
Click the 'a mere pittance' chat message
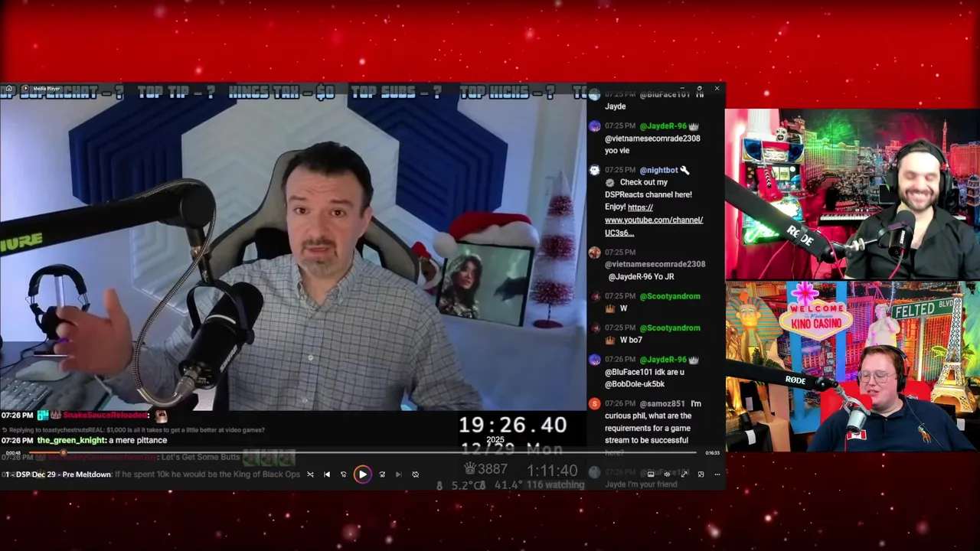point(138,441)
